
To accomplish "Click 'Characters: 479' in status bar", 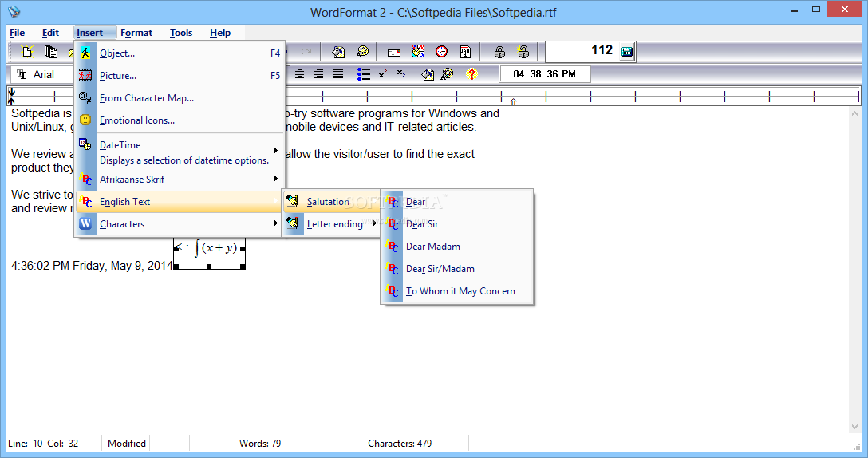I will [x=400, y=444].
